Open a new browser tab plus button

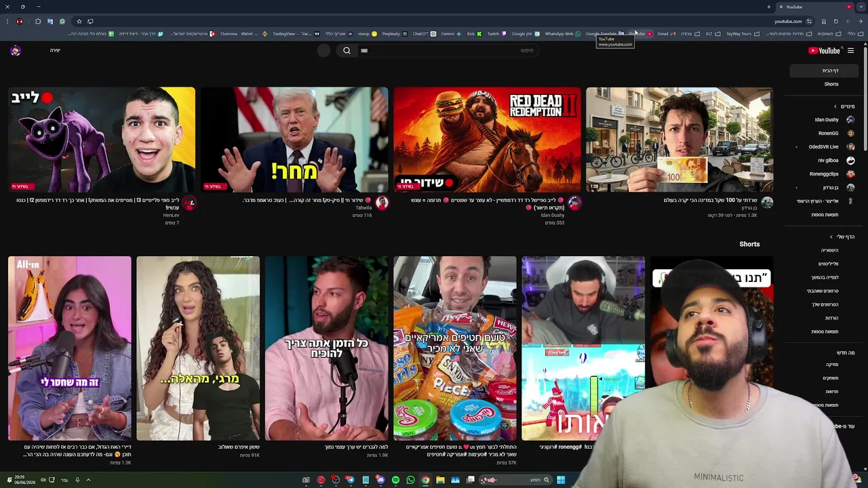point(769,7)
